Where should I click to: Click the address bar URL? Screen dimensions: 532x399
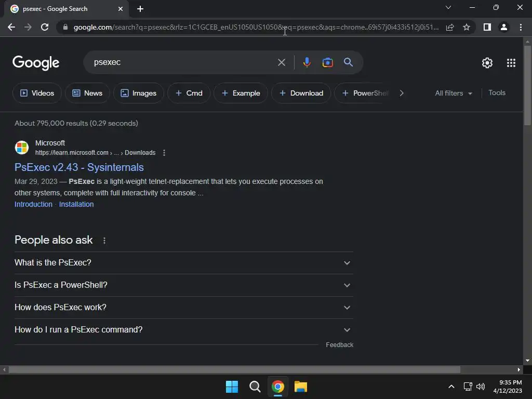(x=256, y=27)
